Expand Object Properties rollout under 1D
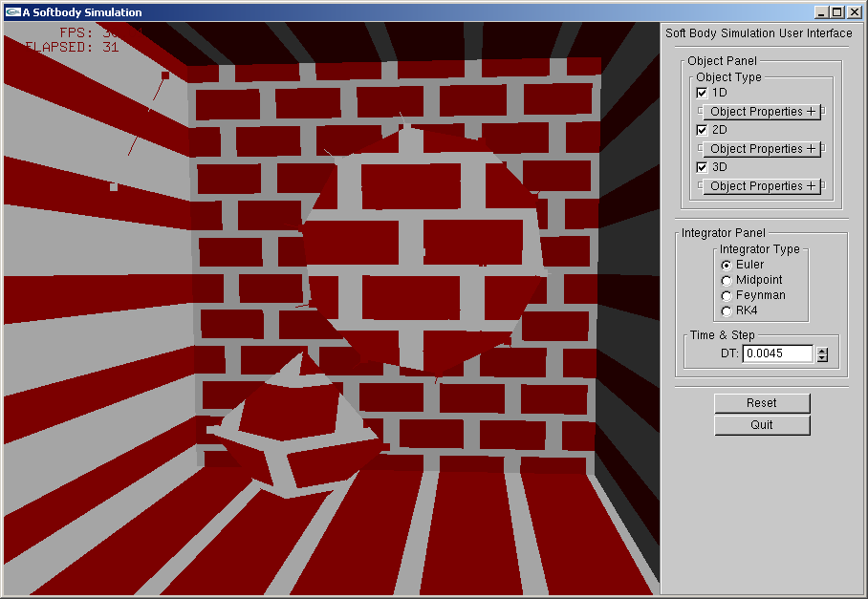 762,112
